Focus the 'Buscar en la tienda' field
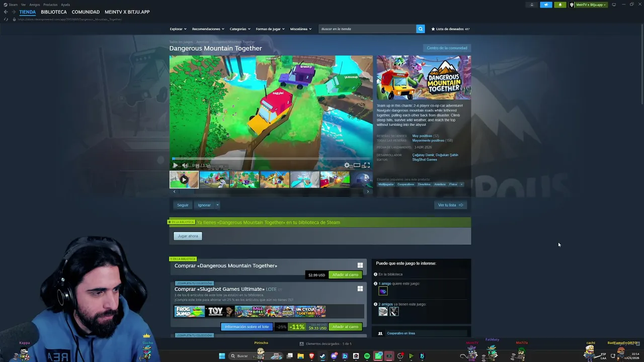 [x=367, y=29]
